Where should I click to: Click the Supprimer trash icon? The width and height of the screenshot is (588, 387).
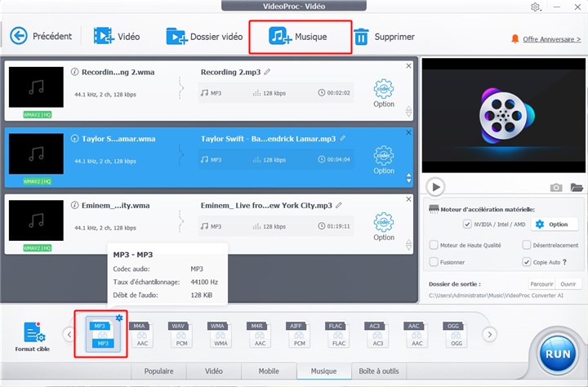[361, 37]
